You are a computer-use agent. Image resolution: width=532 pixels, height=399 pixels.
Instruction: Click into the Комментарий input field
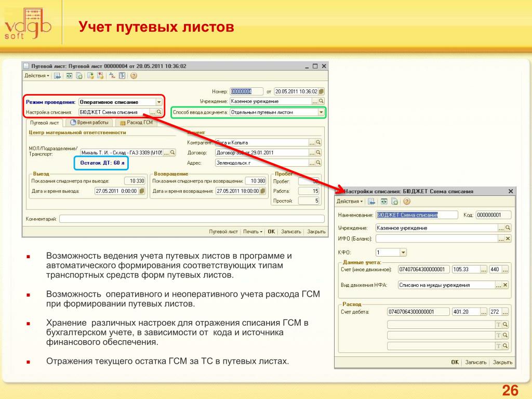[192, 219]
